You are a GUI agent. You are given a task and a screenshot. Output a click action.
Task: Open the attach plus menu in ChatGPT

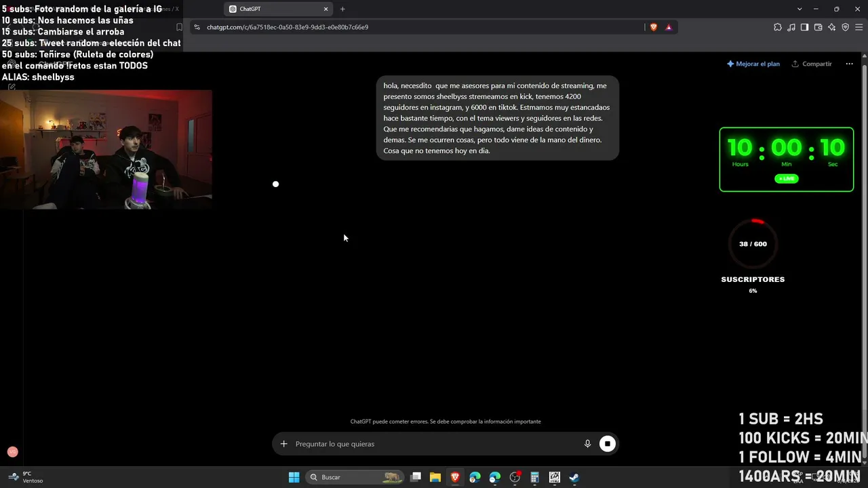283,444
